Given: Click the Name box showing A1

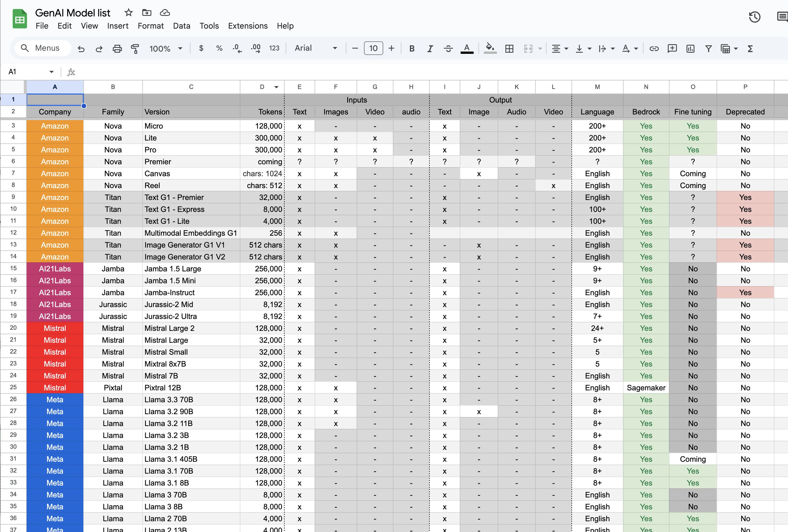Looking at the screenshot, I should point(27,72).
